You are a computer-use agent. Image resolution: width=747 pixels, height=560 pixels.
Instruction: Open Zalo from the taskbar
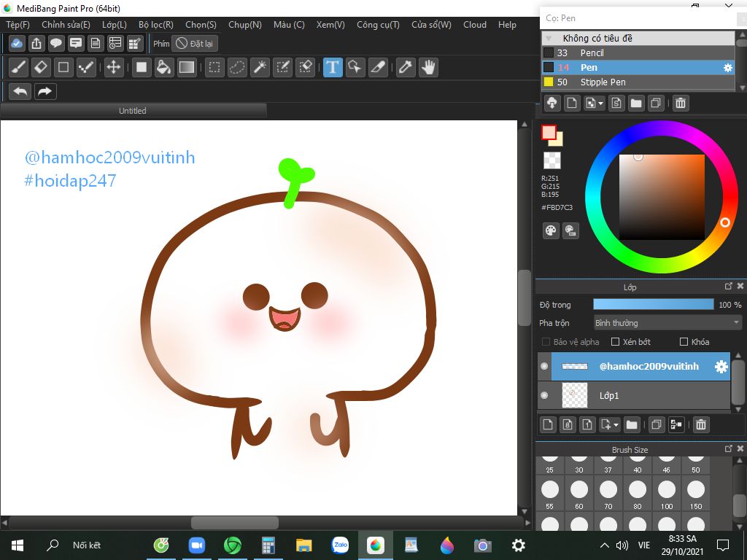[x=340, y=545]
